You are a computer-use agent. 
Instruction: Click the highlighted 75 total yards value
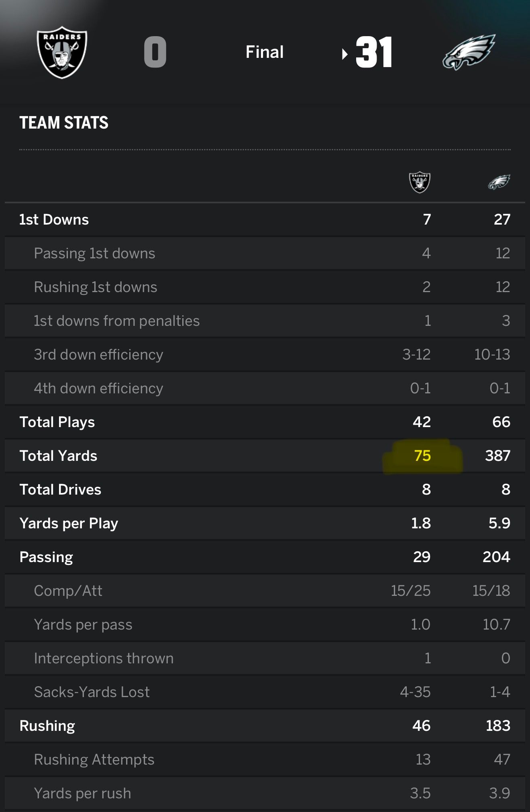[x=422, y=456]
